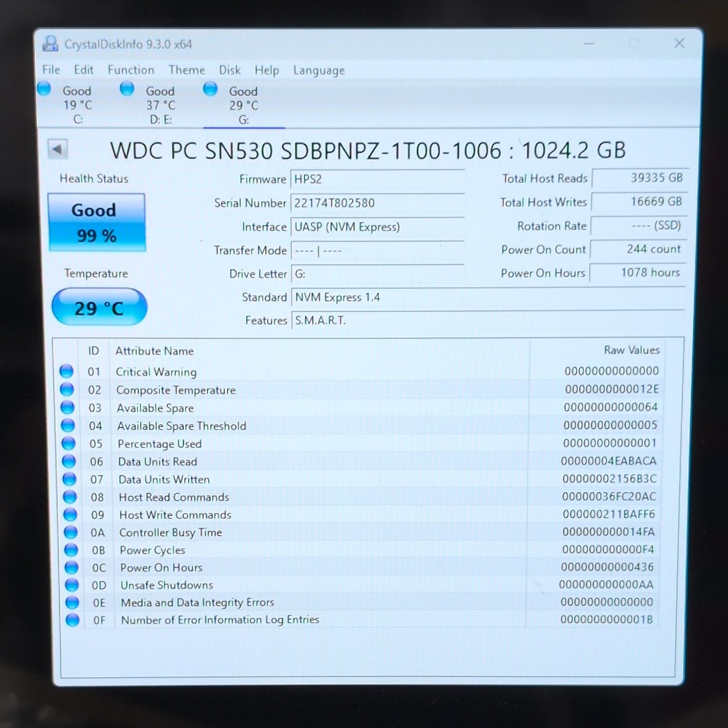
Task: Click status orb for Percentage Used row
Action: pos(69,443)
